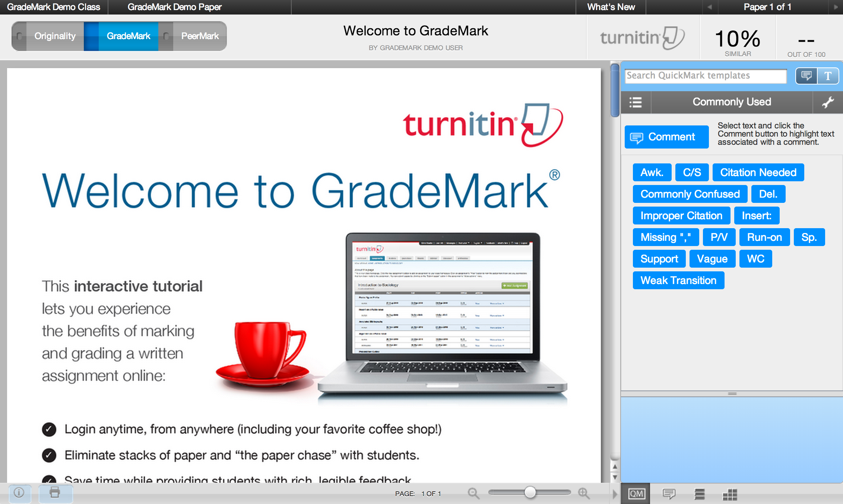This screenshot has height=504, width=843.
Task: Select the WC QuickMark
Action: point(755,259)
